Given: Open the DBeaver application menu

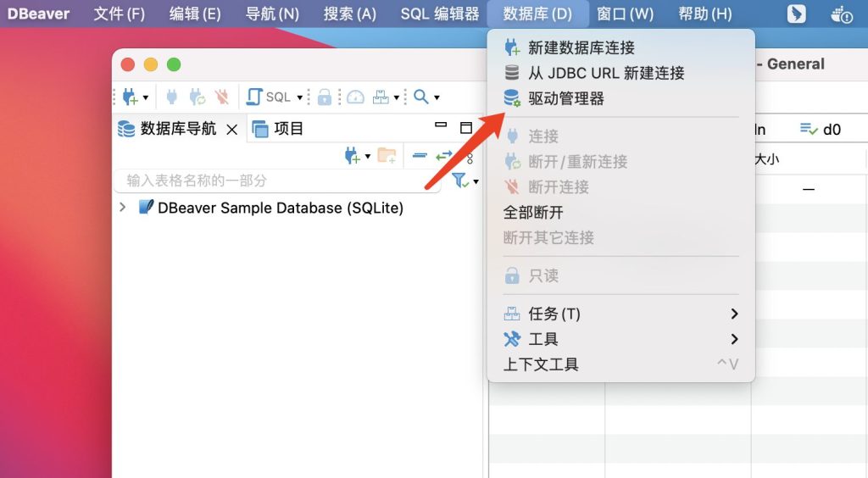Looking at the screenshot, I should [39, 14].
